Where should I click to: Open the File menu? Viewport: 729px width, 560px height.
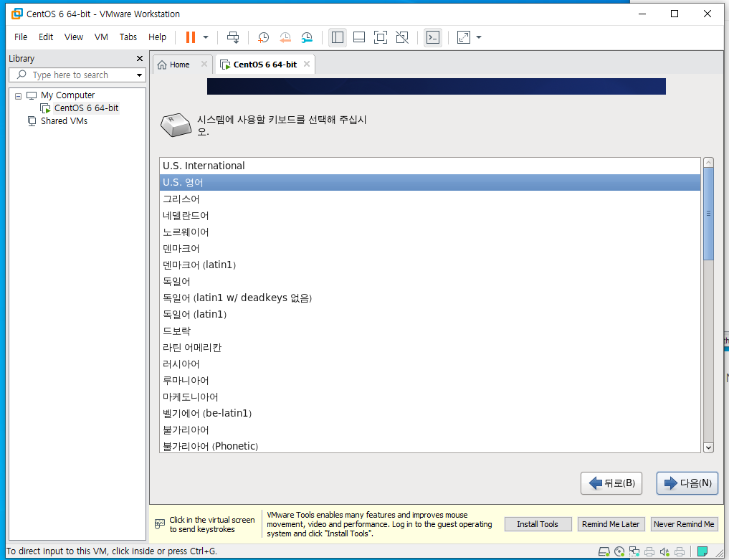point(21,37)
